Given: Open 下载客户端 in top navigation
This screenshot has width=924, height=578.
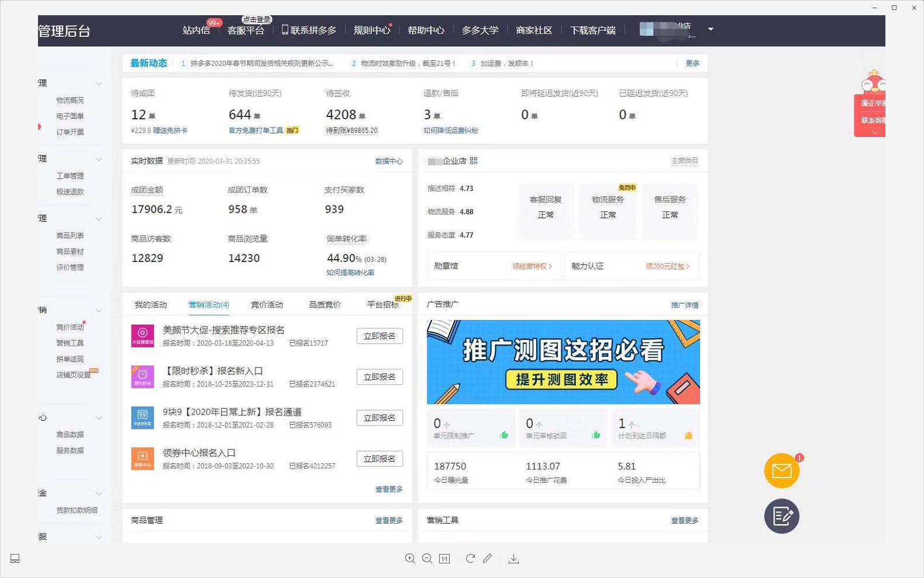Looking at the screenshot, I should click(x=592, y=30).
